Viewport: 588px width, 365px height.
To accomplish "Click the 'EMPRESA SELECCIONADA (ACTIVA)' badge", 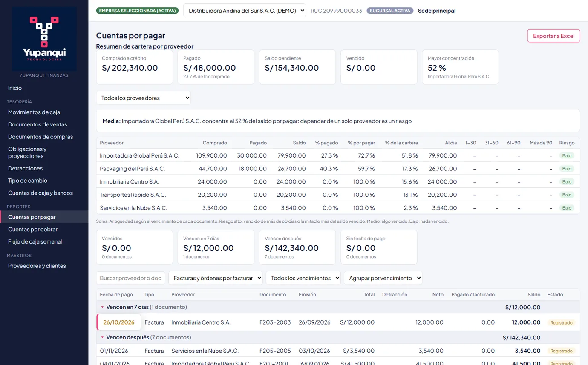I will click(x=137, y=11).
